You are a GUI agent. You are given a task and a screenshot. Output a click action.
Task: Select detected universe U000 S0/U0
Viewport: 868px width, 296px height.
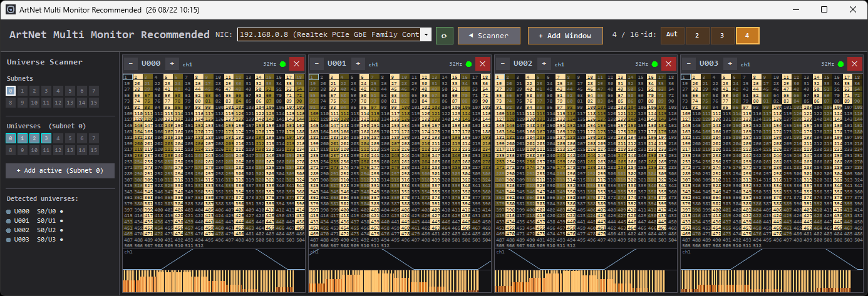click(35, 212)
